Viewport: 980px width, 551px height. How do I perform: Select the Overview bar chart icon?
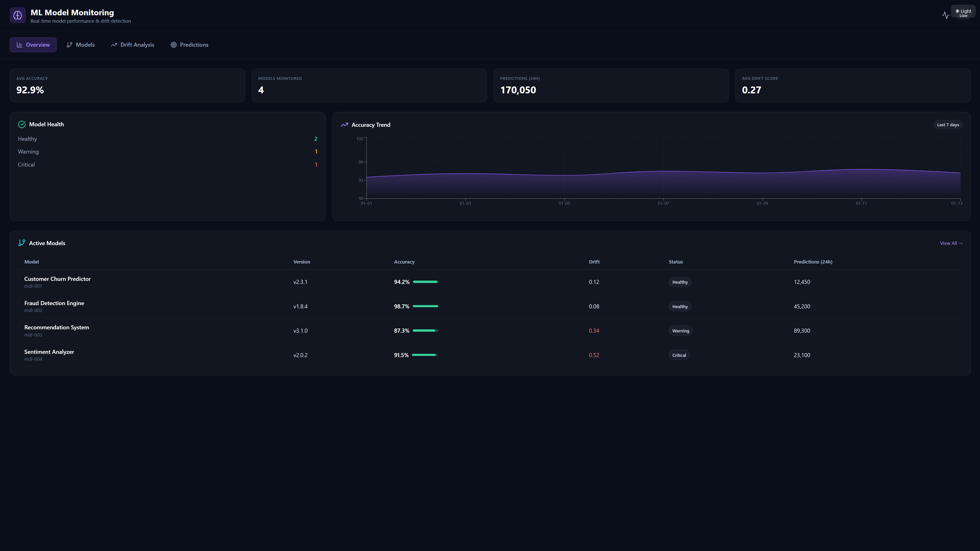19,44
